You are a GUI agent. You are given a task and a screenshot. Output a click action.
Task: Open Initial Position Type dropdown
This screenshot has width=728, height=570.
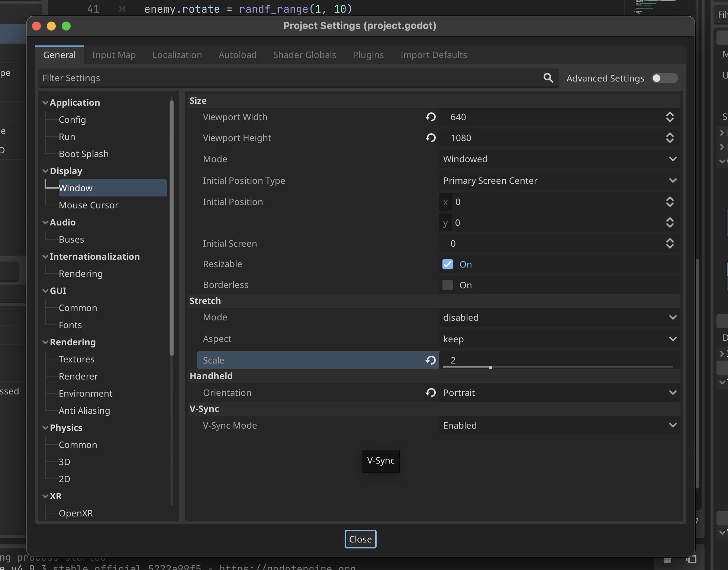(x=560, y=181)
